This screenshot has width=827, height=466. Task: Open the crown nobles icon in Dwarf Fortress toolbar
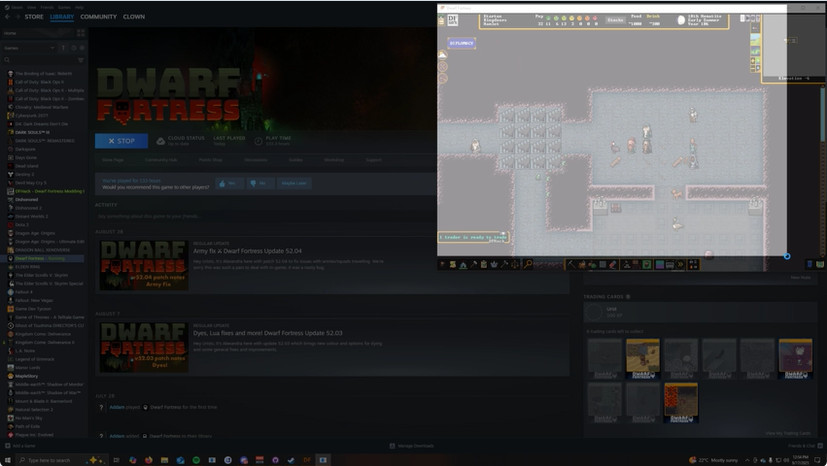pyautogui.click(x=494, y=264)
